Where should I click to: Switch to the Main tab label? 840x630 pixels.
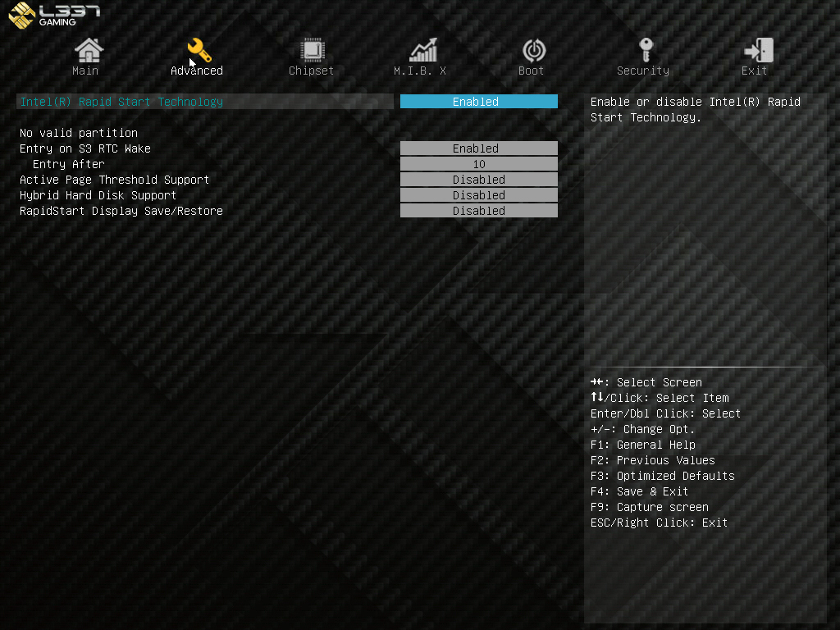click(x=85, y=71)
